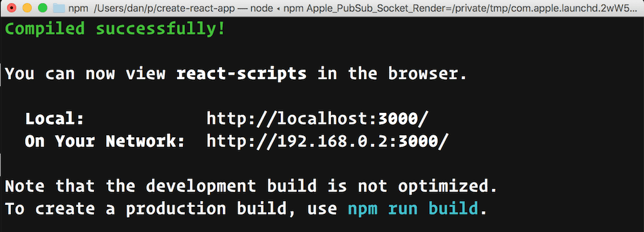This screenshot has width=644, height=232.
Task: Click the in the browser. text
Action: (392, 74)
